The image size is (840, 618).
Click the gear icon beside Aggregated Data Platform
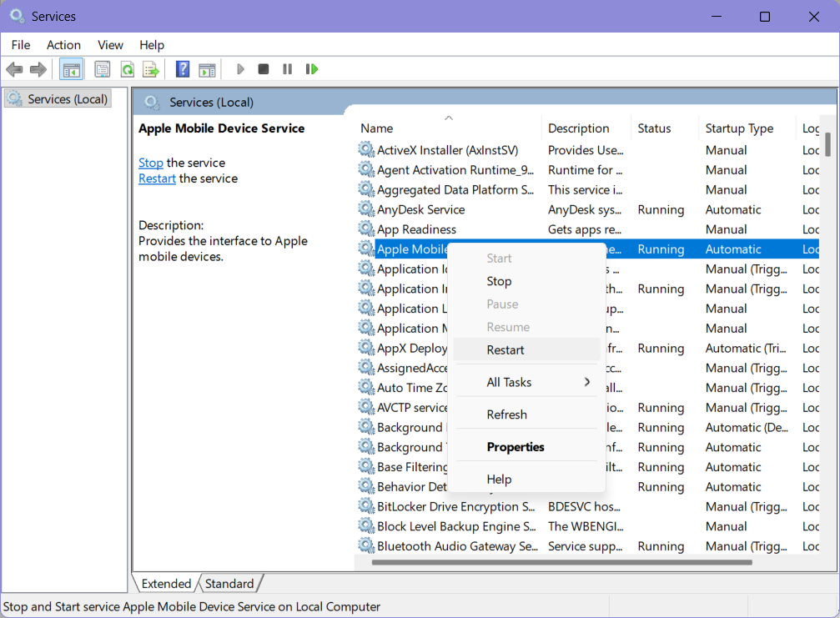tap(366, 189)
